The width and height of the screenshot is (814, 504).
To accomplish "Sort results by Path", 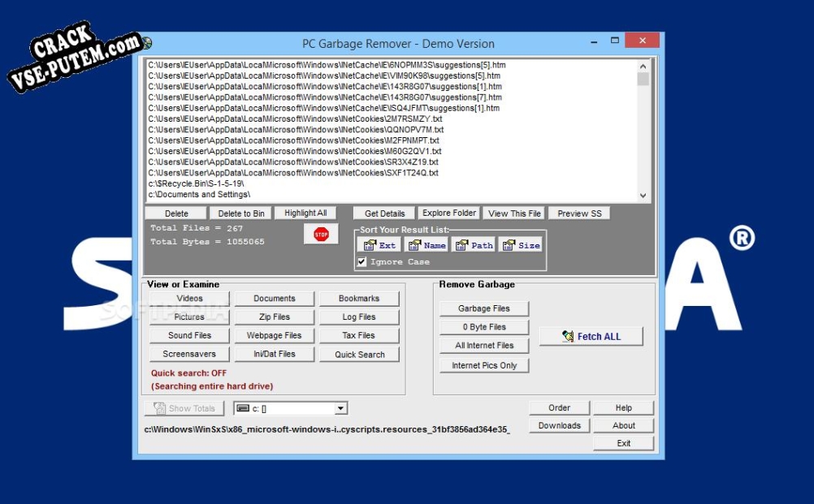I will coord(474,244).
